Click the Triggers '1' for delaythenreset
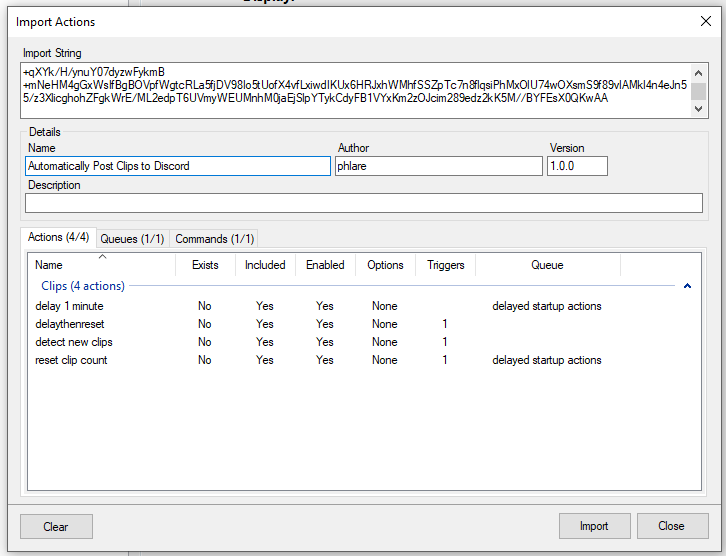 click(445, 324)
